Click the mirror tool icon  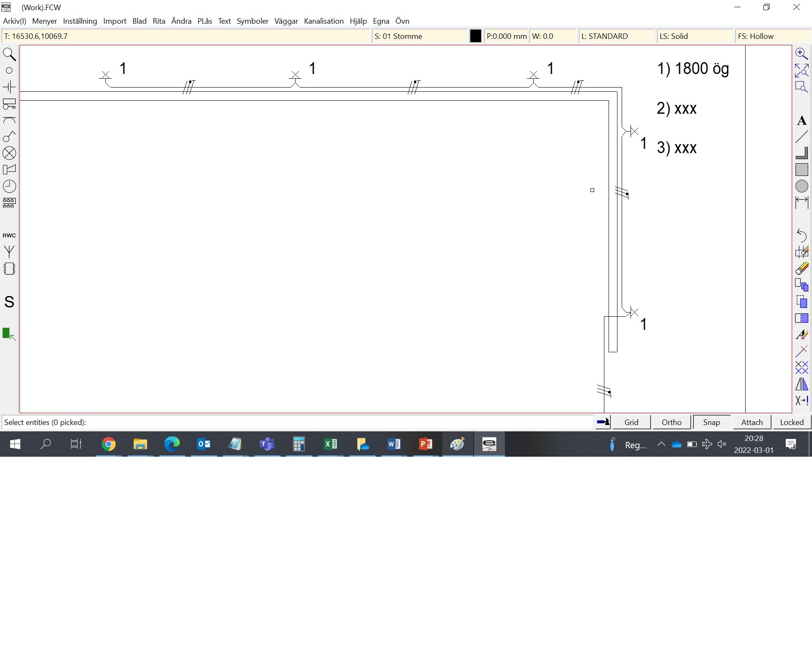(x=801, y=384)
